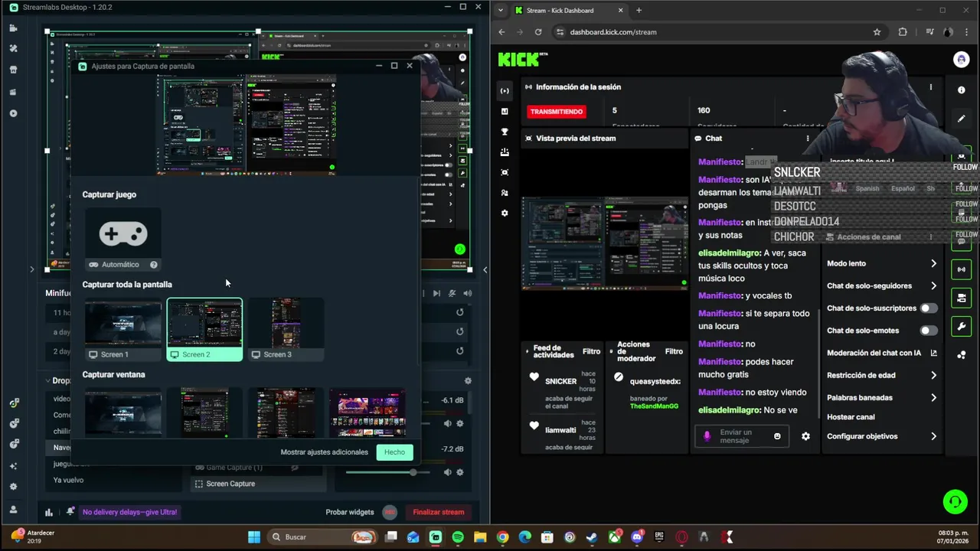Image resolution: width=980 pixels, height=551 pixels.
Task: Open the Chat panel three-dot menu
Action: pyautogui.click(x=808, y=139)
